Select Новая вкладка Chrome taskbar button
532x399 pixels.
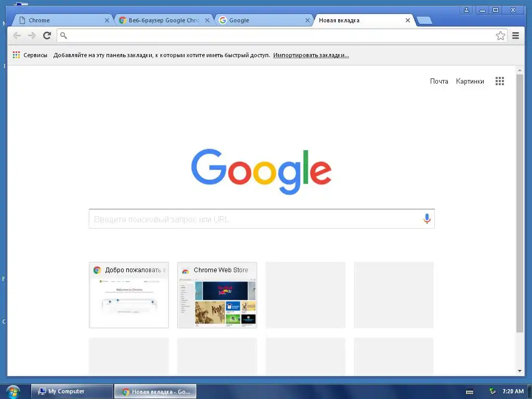tap(155, 391)
